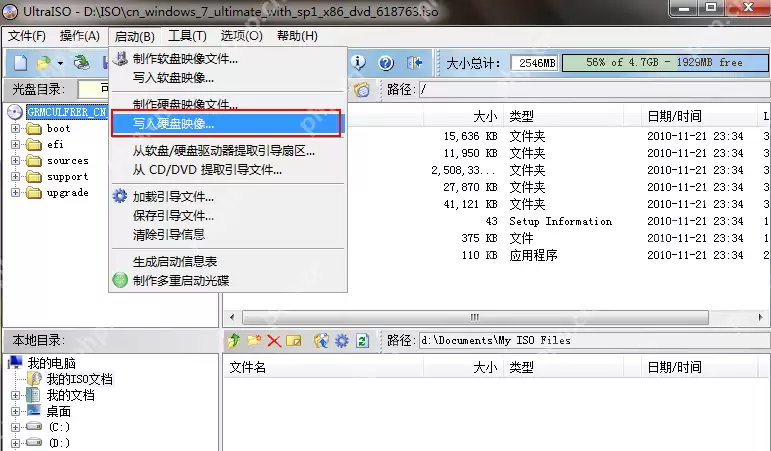Click the local path field d:\Documents\My ISO Files
Viewport: 771px width, 451px height.
(594, 340)
